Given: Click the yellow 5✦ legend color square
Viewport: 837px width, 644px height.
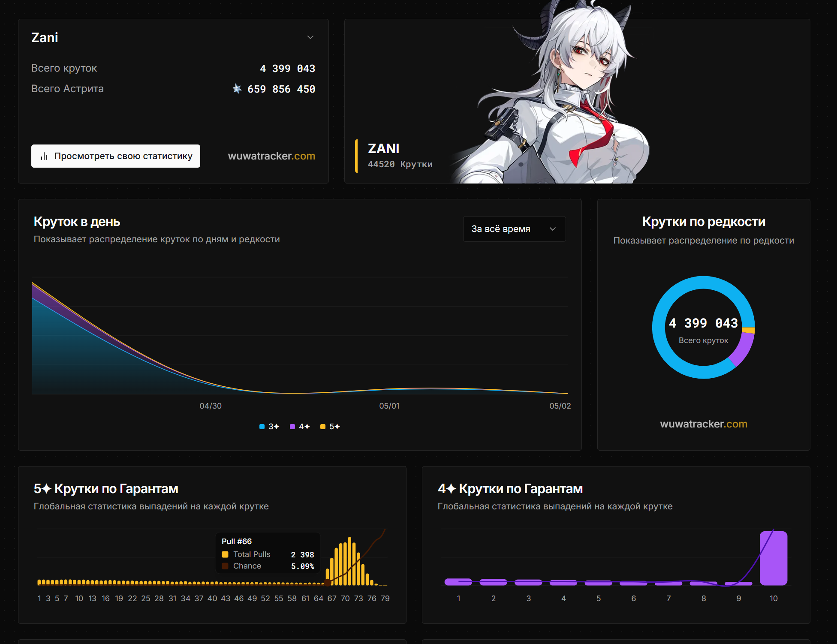Looking at the screenshot, I should 323,427.
